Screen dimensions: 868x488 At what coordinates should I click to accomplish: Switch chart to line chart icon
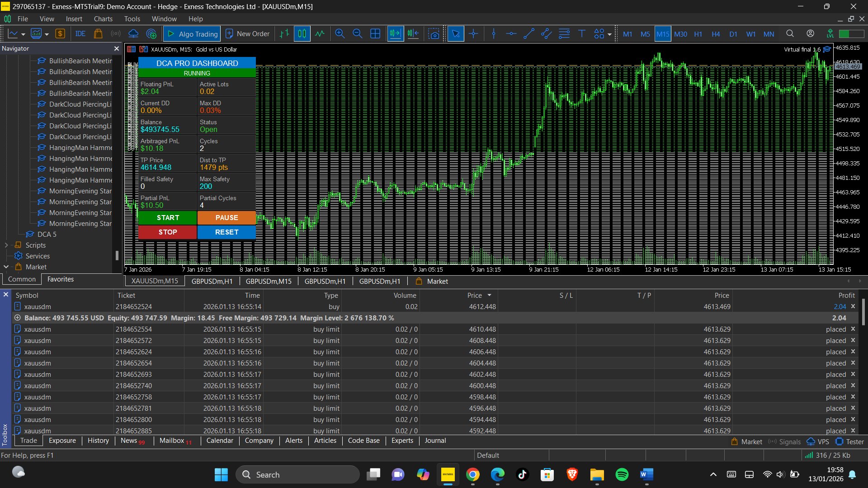(320, 34)
